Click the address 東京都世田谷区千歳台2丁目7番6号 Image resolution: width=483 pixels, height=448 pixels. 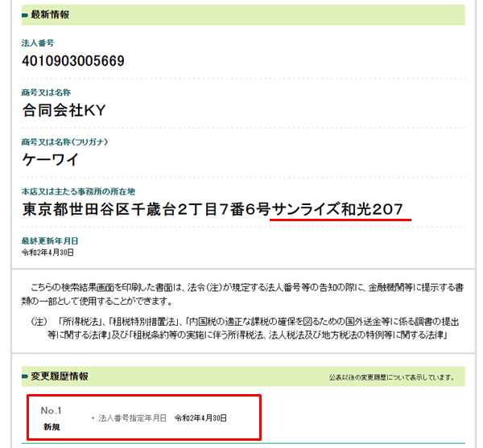(147, 209)
